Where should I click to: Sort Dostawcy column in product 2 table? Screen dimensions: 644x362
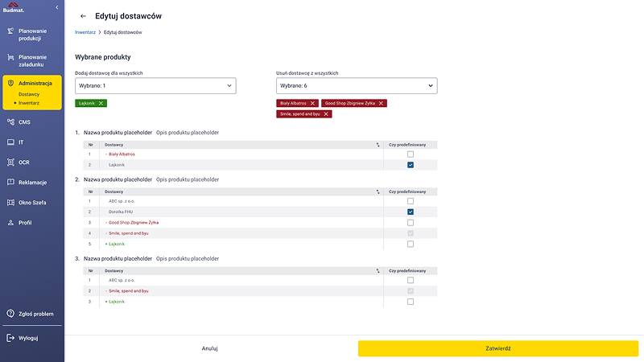378,191
